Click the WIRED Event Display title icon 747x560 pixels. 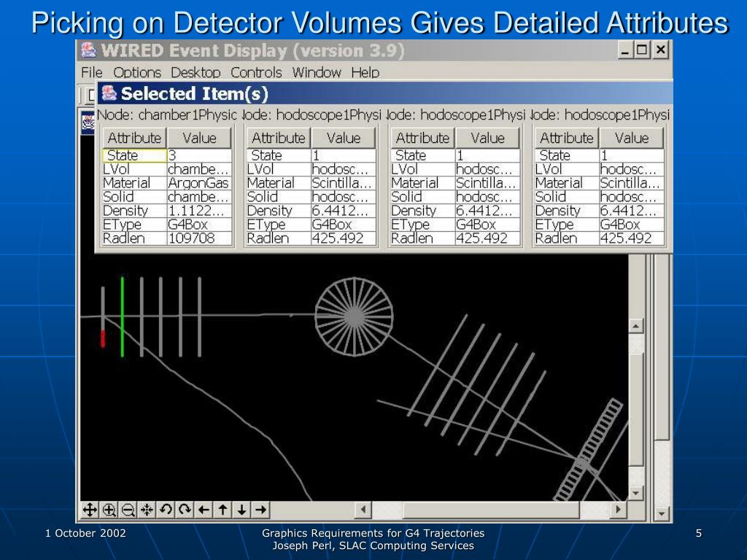coord(88,50)
